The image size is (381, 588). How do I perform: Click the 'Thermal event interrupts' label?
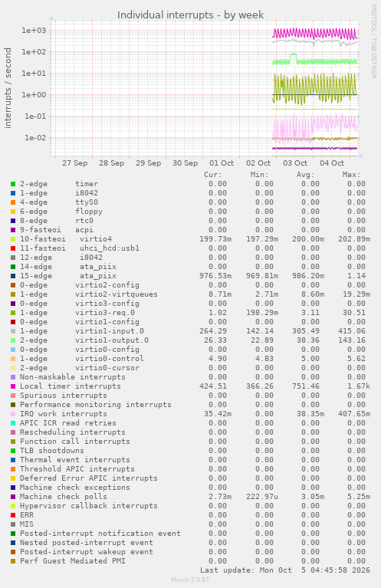point(75,460)
